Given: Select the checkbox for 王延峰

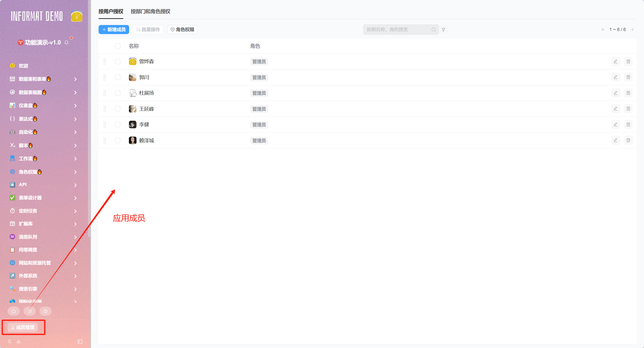Looking at the screenshot, I should coord(118,109).
